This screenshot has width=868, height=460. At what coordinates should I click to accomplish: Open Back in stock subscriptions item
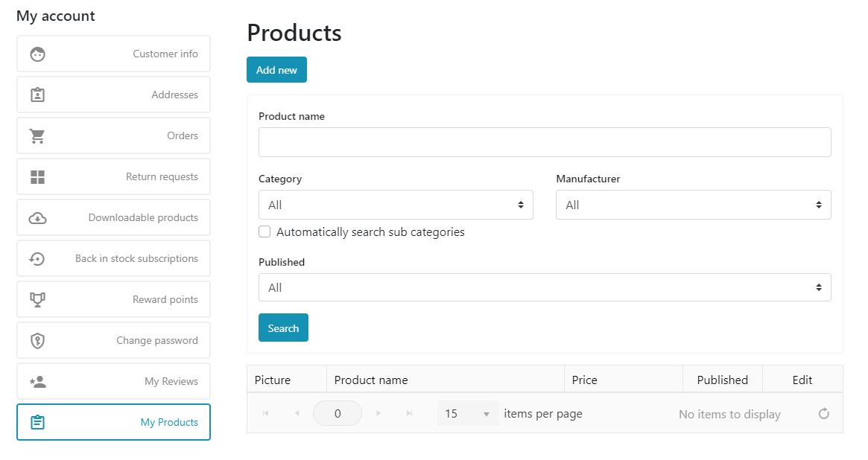113,258
